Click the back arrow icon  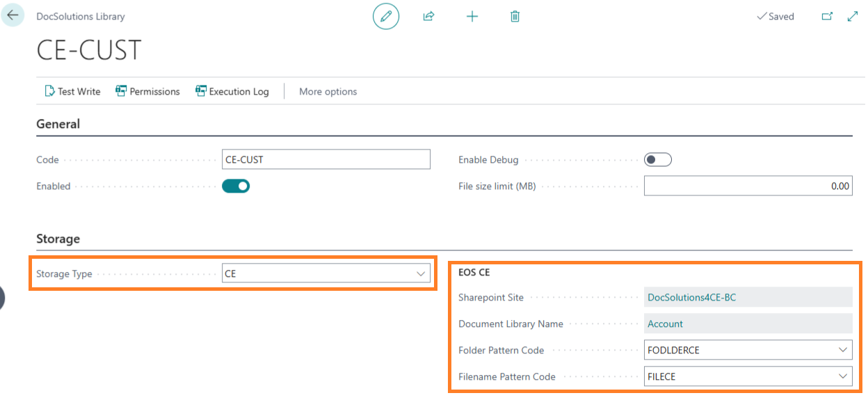pos(13,15)
